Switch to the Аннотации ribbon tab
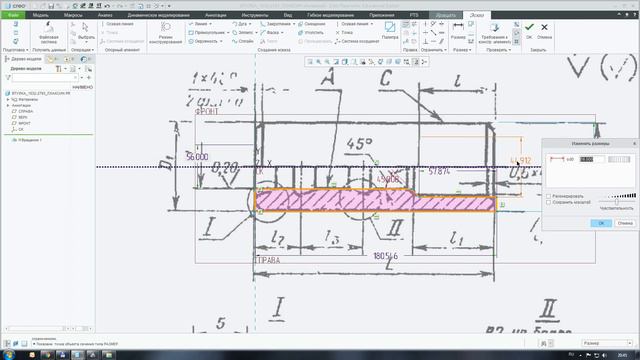This screenshot has height=360, width=640. (216, 15)
